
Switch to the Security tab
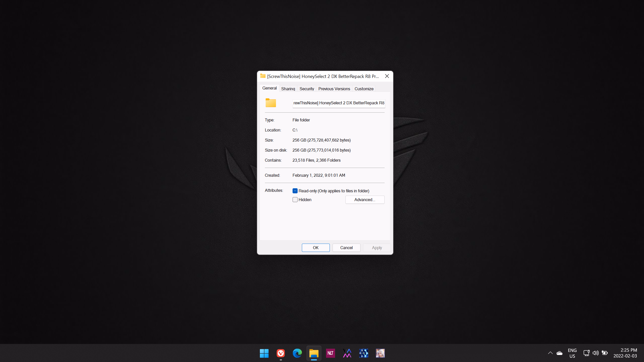pos(307,89)
